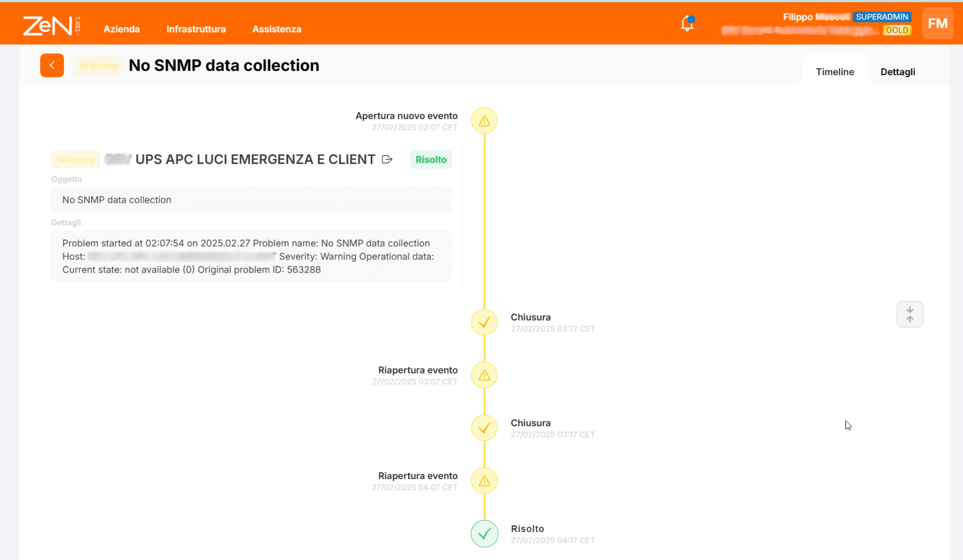Image resolution: width=963 pixels, height=560 pixels.
Task: Click the green Risolto status badge
Action: pyautogui.click(x=431, y=159)
